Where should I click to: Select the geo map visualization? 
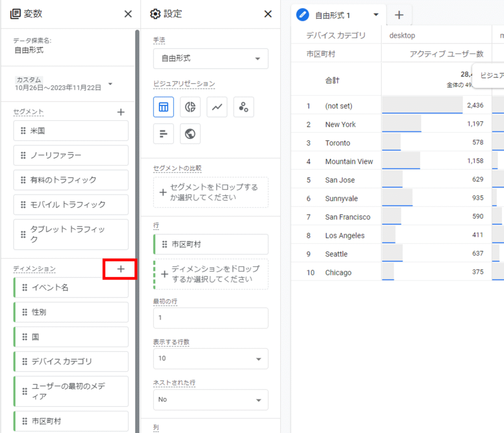tap(190, 133)
